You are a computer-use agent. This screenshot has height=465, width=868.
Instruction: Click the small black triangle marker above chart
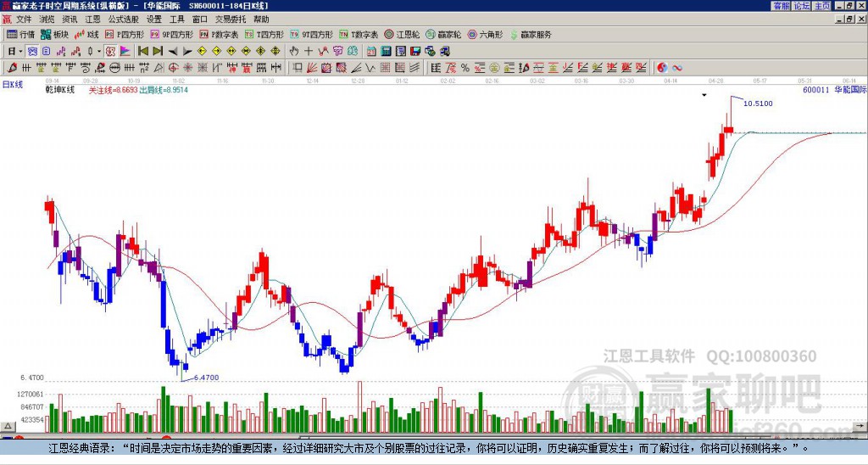(704, 95)
